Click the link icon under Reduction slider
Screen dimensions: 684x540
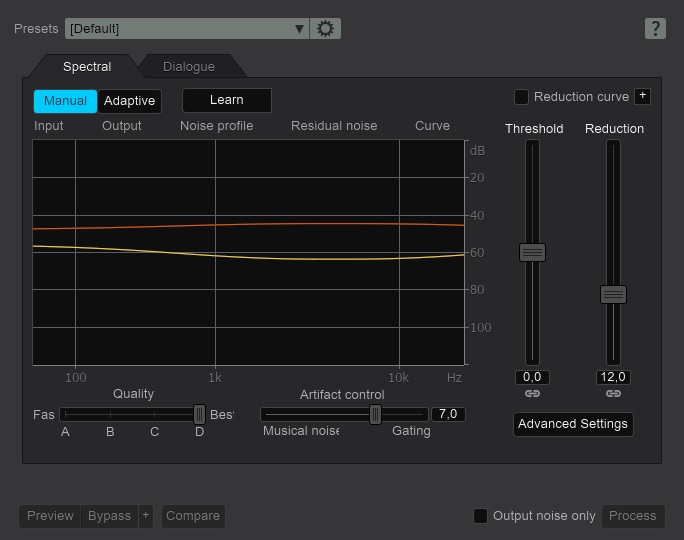613,395
